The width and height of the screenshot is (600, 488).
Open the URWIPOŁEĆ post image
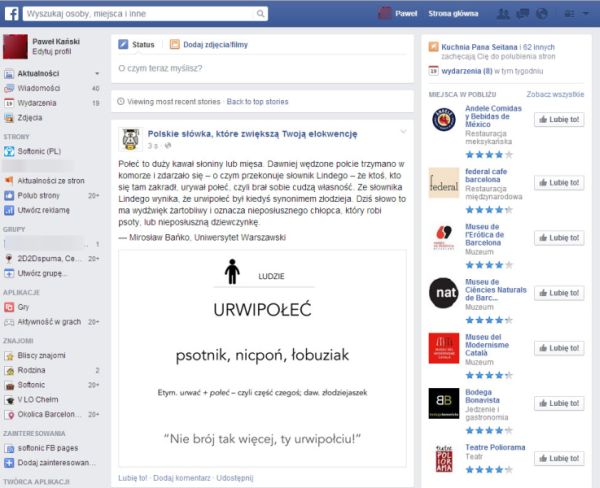[x=262, y=358]
